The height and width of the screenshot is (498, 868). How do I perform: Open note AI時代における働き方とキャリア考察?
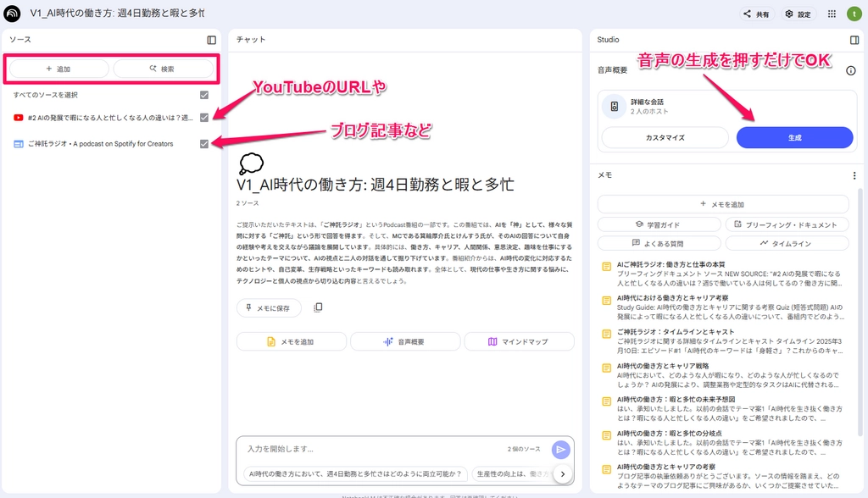click(x=722, y=307)
